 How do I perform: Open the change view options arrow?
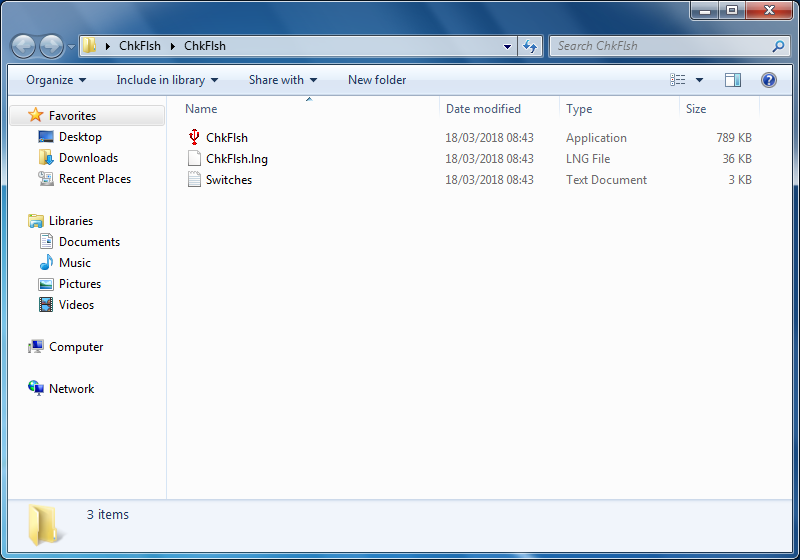[699, 80]
